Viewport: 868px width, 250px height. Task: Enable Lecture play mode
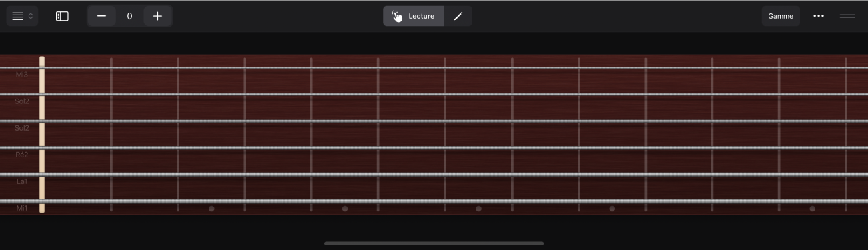(414, 16)
